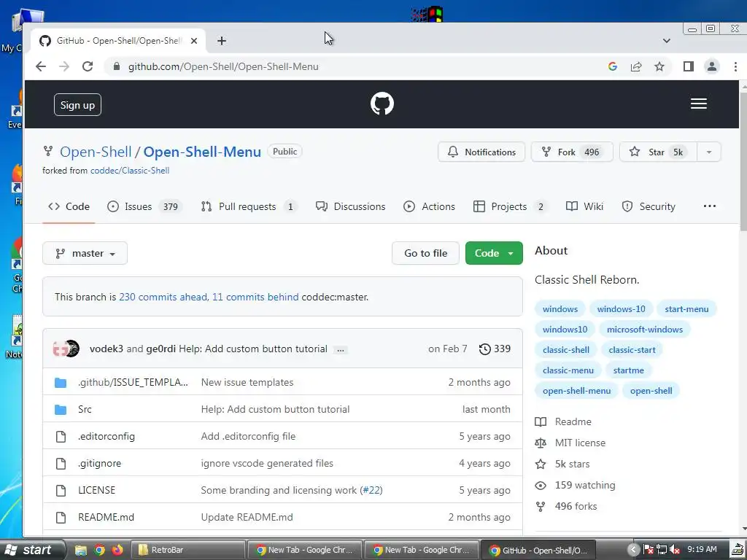Close the GitHub Open-Shell browser tab

coord(194,41)
